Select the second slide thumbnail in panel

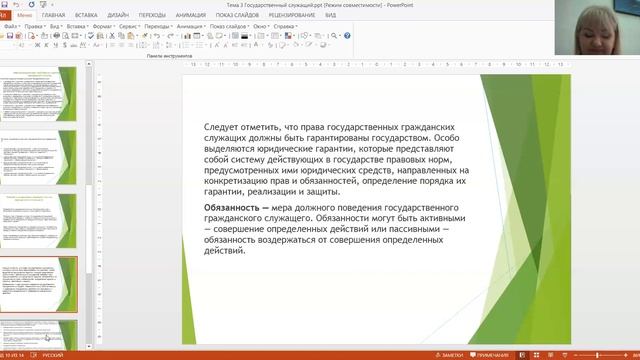pos(38,158)
